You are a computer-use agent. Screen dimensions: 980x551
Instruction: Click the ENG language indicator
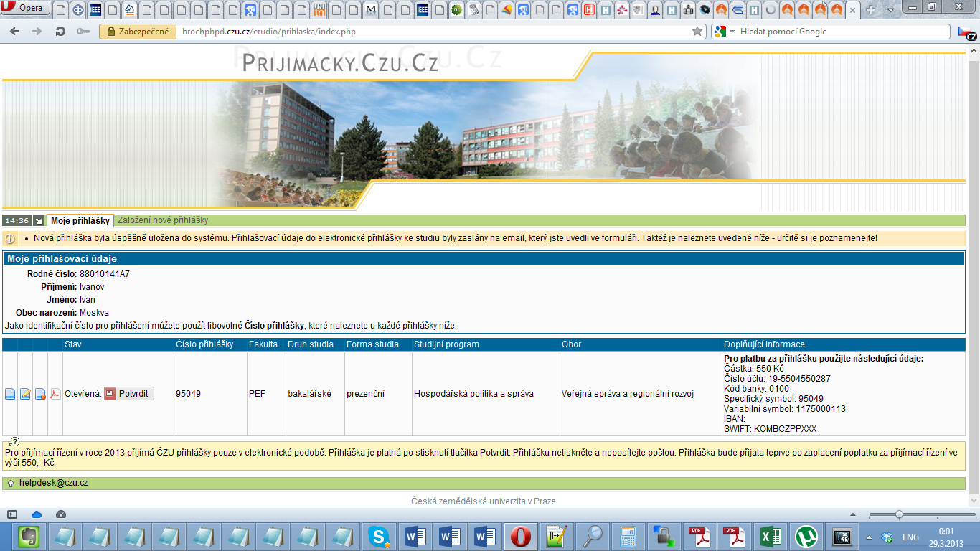(x=910, y=537)
